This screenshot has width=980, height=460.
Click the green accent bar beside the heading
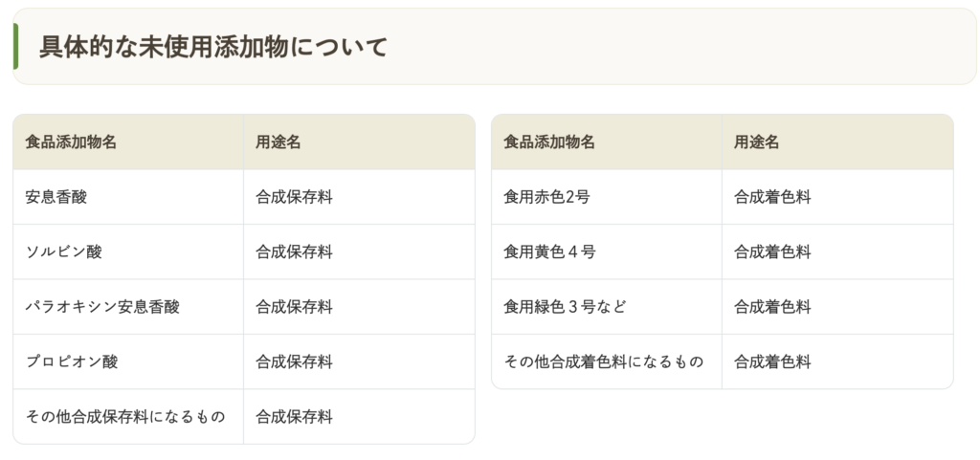pos(15,47)
